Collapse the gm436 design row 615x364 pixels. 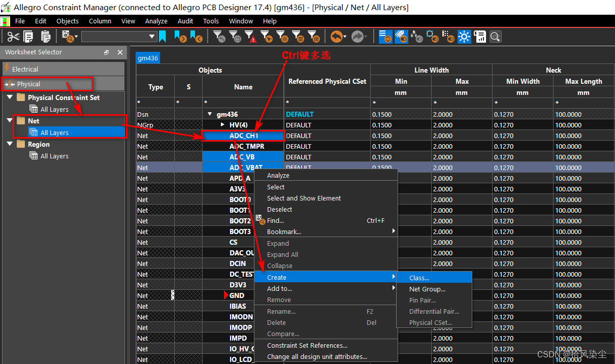210,114
